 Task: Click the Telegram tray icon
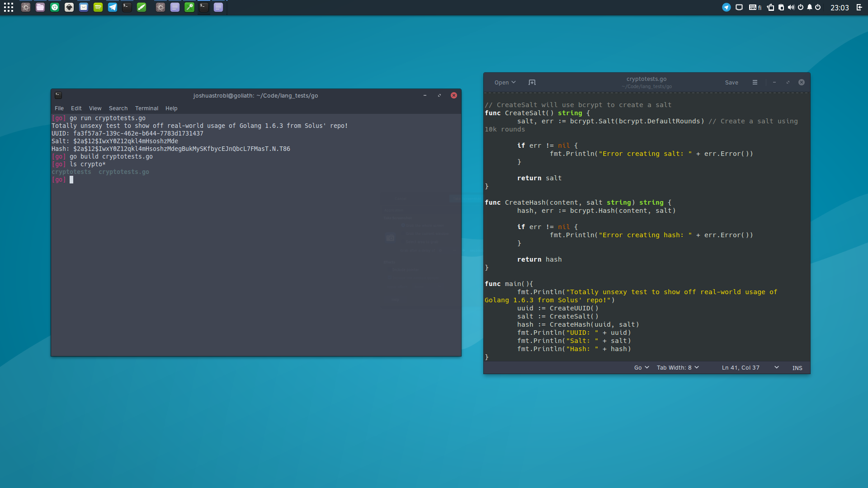coord(726,7)
